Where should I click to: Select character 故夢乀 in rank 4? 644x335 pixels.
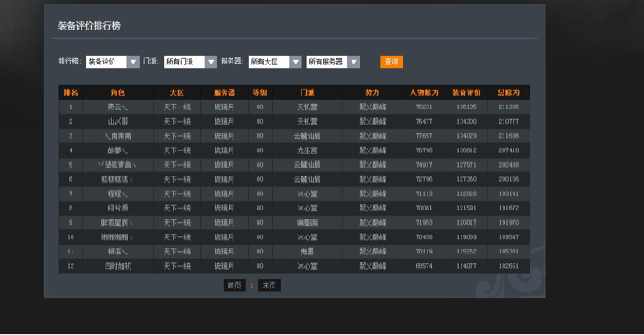pos(118,150)
